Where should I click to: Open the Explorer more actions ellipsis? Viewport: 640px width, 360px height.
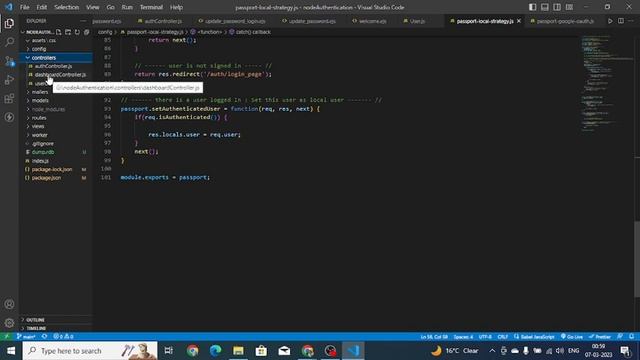point(83,21)
